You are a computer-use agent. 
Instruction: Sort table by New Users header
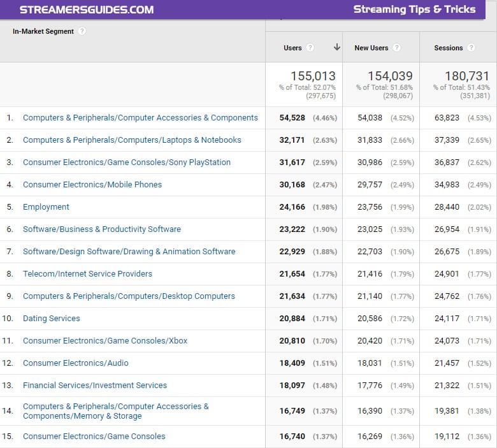click(371, 48)
